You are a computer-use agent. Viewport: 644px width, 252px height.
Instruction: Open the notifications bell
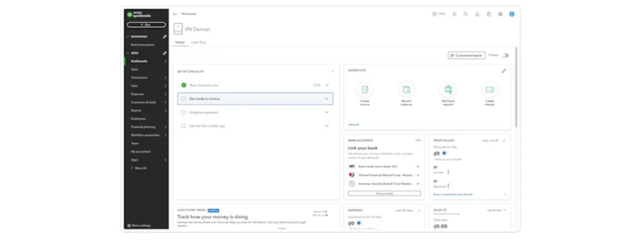477,13
